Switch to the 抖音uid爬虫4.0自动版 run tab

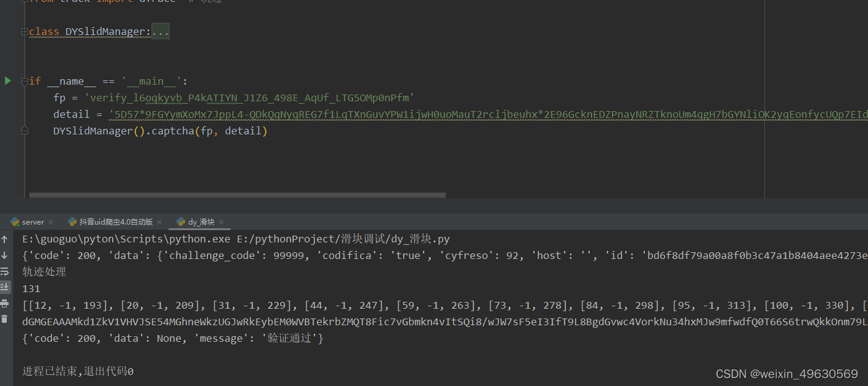pos(116,222)
